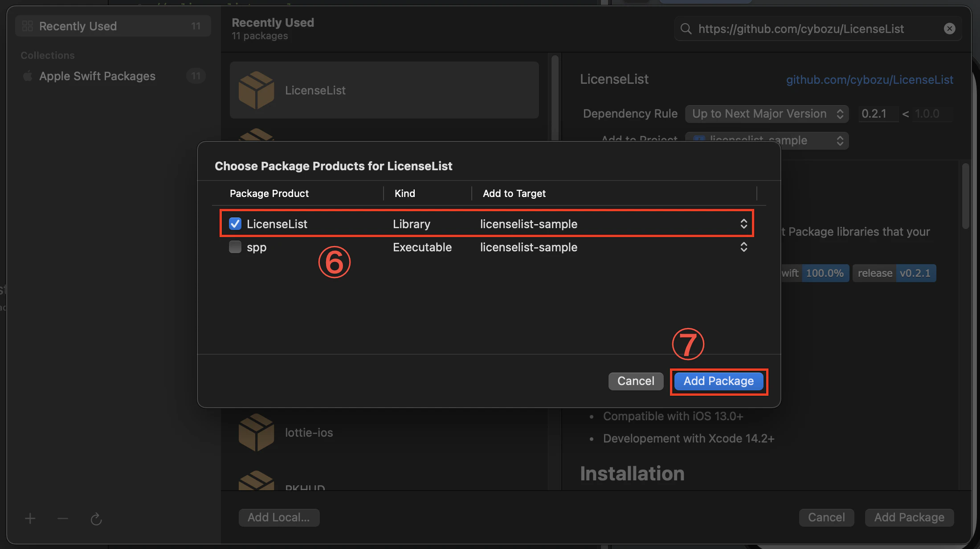Screen dimensions: 980x549
Task: Click the magnifying glass search icon
Action: click(686, 29)
